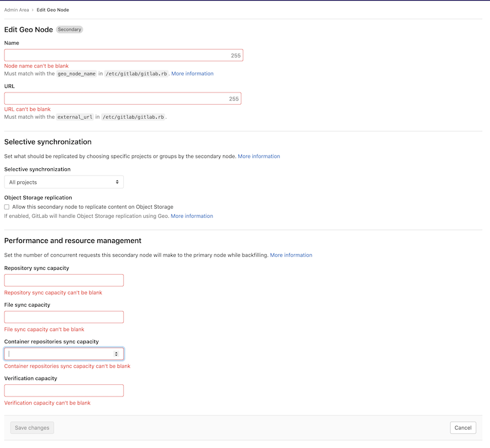Click the URL input field
This screenshot has height=448, width=490.
pyautogui.click(x=123, y=98)
